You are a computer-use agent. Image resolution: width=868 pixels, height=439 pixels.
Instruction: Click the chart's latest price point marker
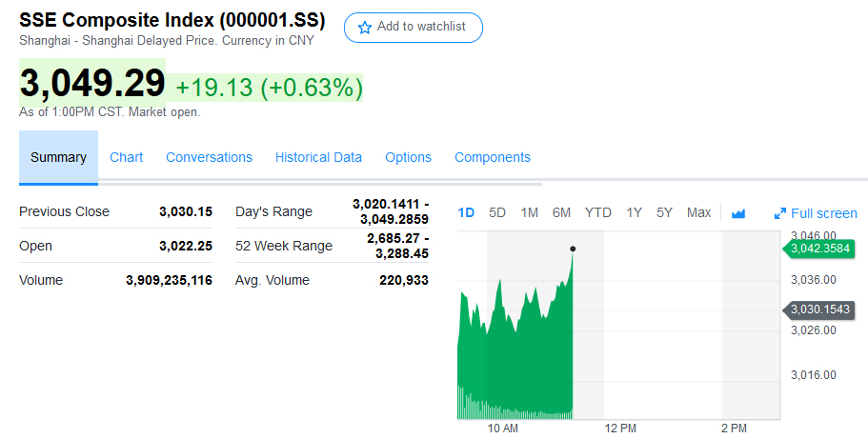coord(573,249)
